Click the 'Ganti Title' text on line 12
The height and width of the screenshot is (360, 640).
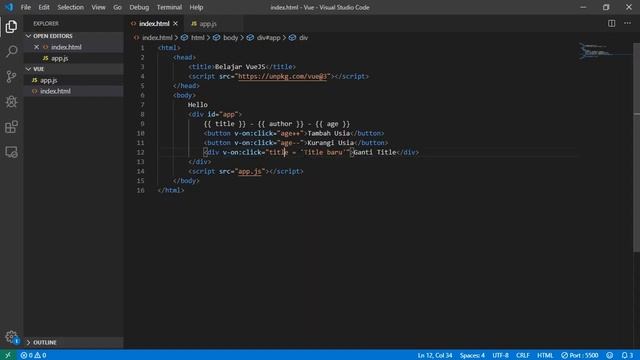(375, 152)
